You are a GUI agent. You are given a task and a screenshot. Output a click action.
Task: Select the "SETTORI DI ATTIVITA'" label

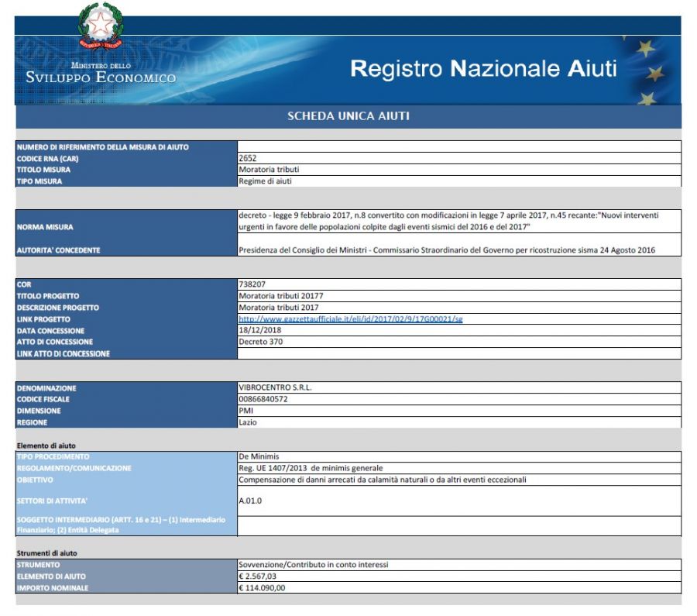pyautogui.click(x=52, y=501)
